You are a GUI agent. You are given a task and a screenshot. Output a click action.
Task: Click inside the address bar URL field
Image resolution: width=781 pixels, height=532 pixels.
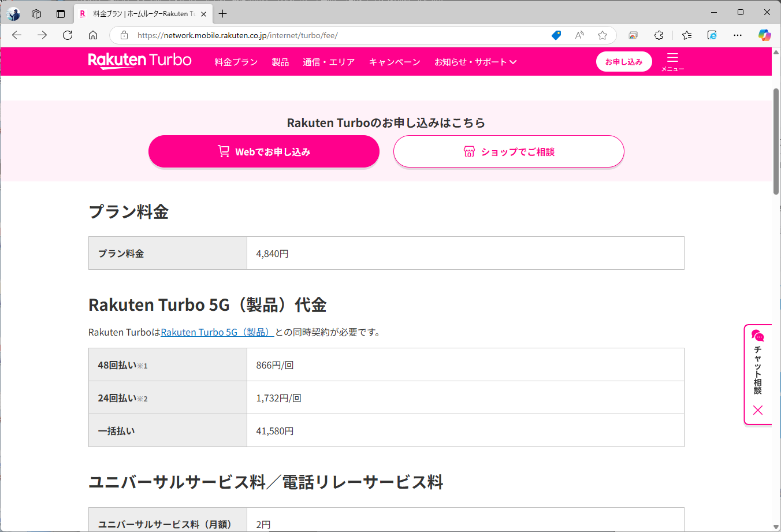coord(289,35)
